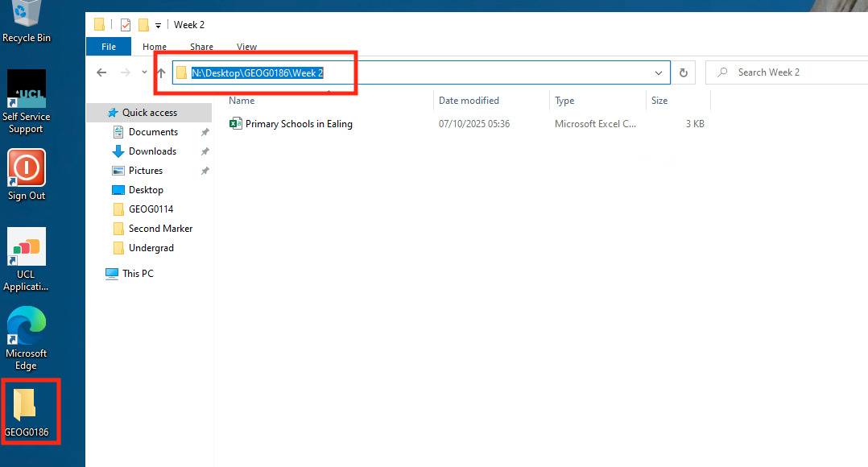868x467 pixels.
Task: Sort files by the Name column header
Action: (242, 101)
